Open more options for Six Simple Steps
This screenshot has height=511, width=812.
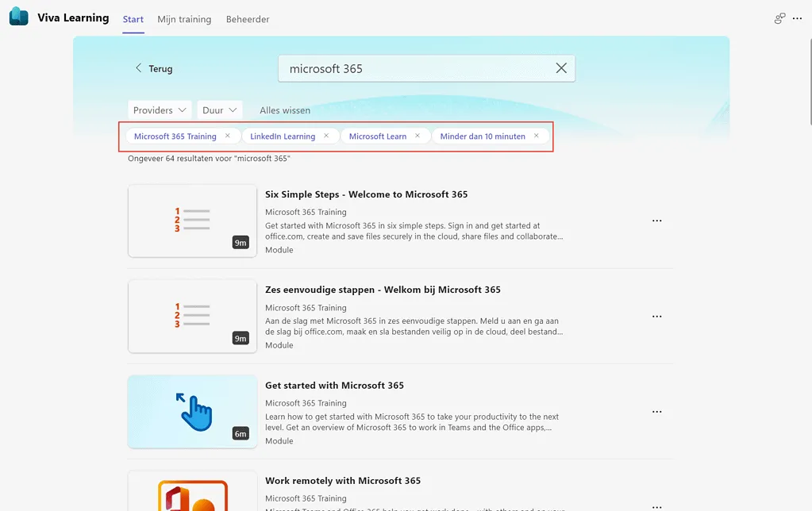coord(656,221)
